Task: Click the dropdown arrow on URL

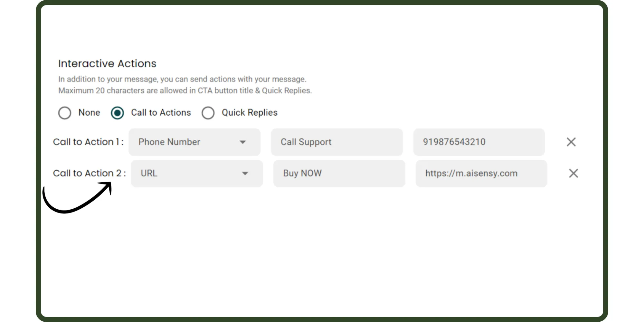Action: 245,173
